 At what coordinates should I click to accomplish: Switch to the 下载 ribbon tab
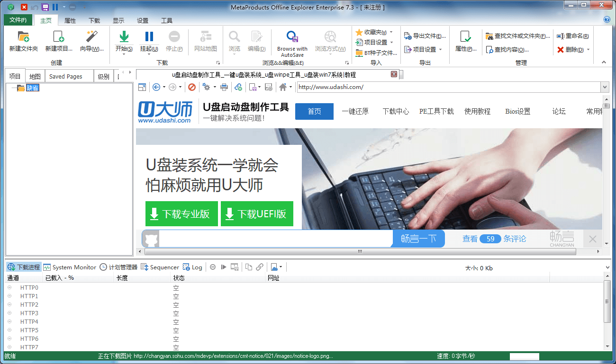(94, 20)
